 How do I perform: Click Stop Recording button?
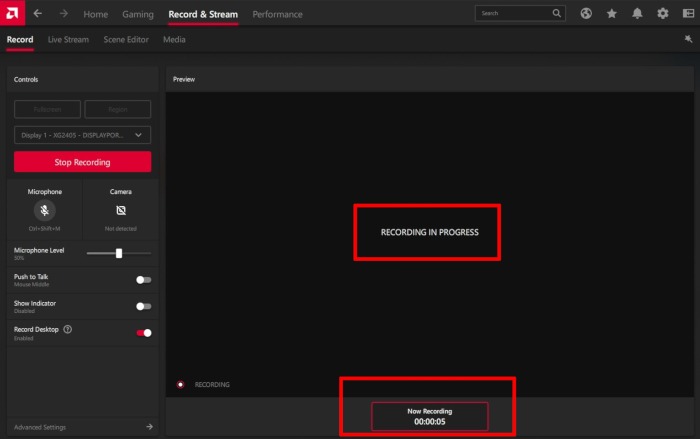click(x=83, y=162)
